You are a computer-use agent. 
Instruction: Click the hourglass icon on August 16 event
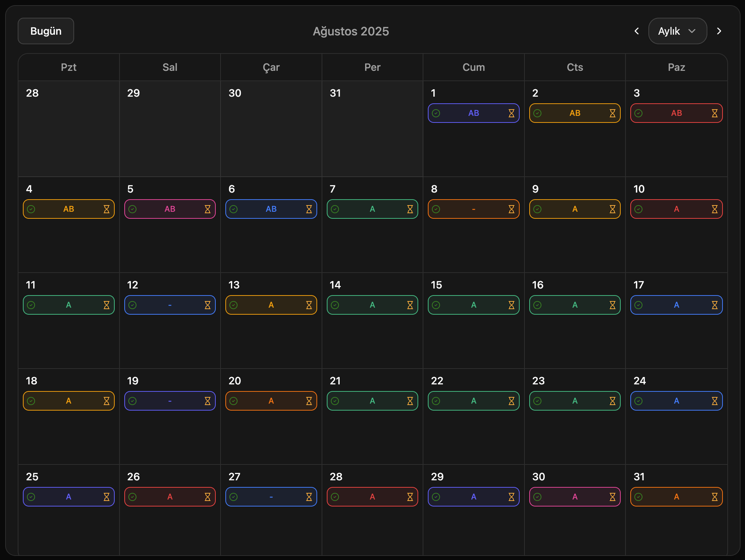tap(613, 305)
